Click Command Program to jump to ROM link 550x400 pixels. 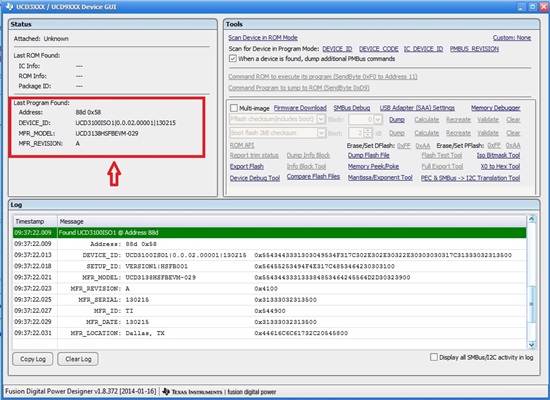click(299, 88)
